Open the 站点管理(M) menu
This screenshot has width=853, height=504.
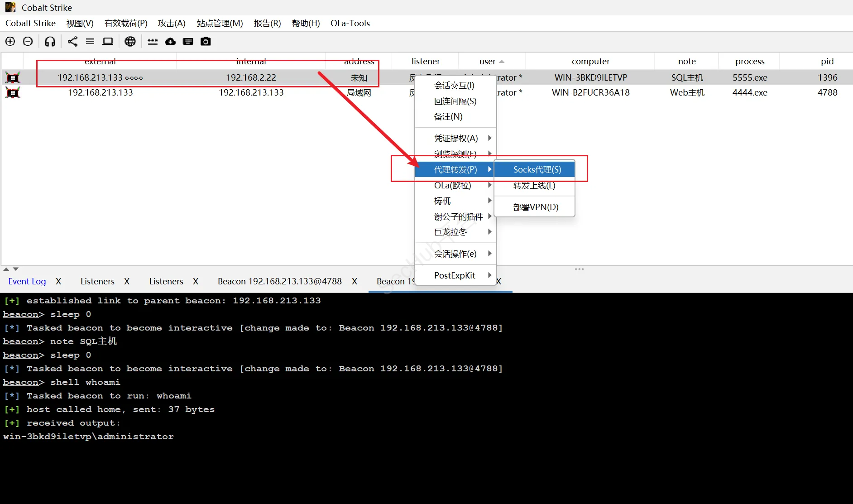click(x=220, y=23)
